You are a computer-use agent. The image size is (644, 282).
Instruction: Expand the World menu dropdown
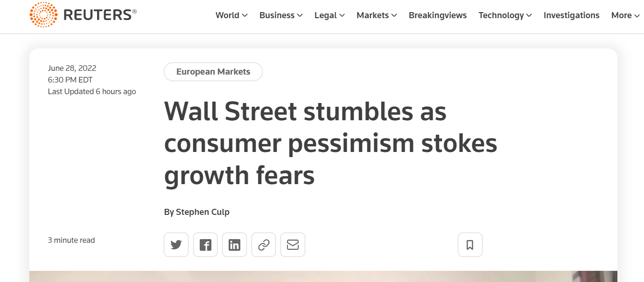point(231,15)
